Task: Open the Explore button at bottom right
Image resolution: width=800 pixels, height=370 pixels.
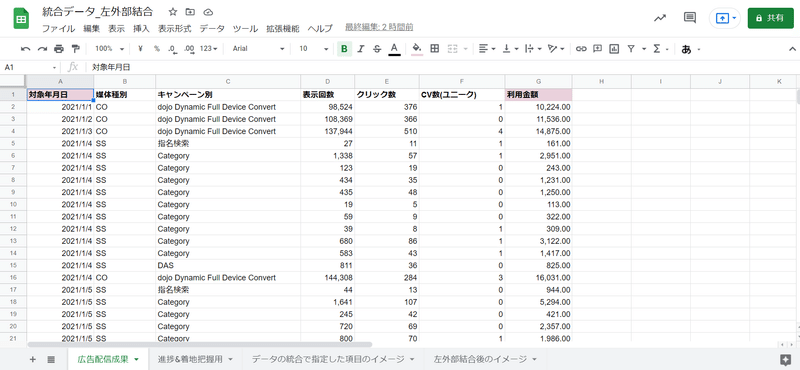Action: (x=786, y=359)
